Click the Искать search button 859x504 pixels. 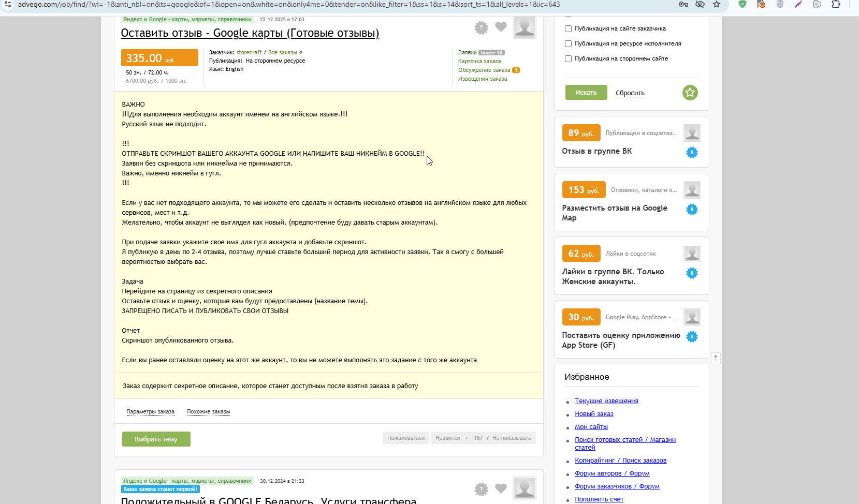(586, 93)
